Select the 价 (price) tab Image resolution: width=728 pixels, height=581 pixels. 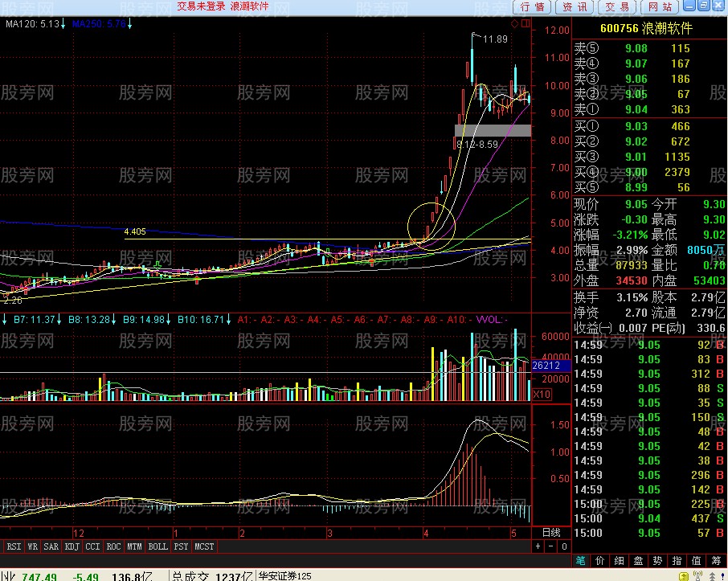coord(600,561)
